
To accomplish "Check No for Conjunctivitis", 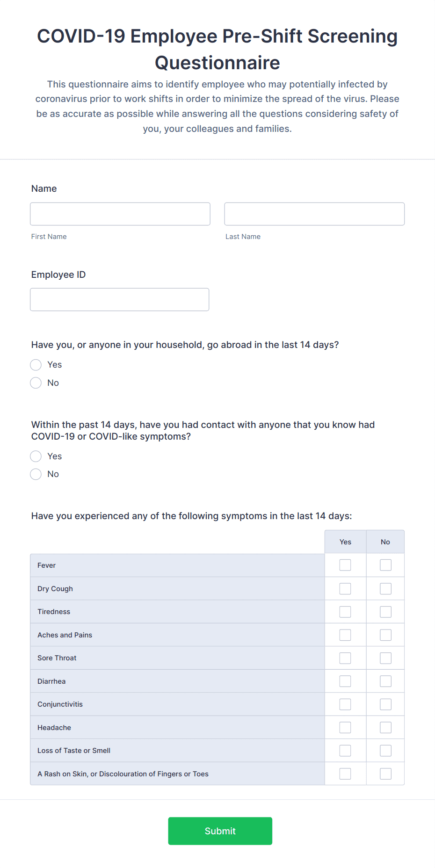I will pos(385,704).
